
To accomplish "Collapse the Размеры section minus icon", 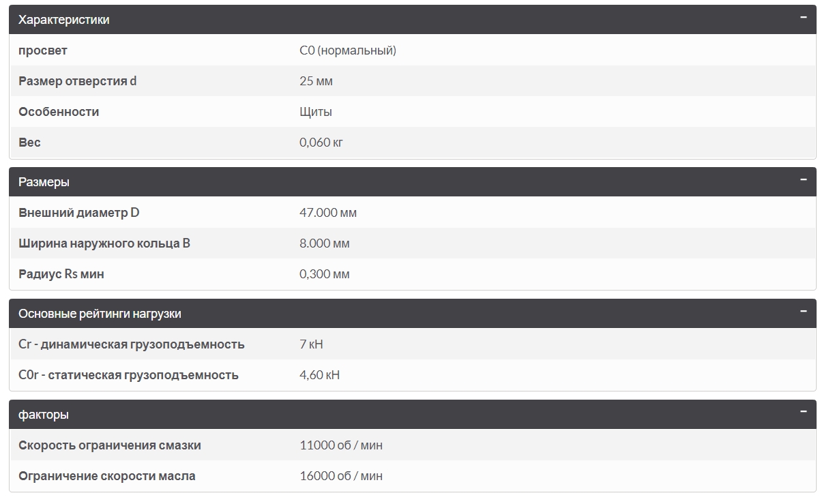I will coord(804,180).
